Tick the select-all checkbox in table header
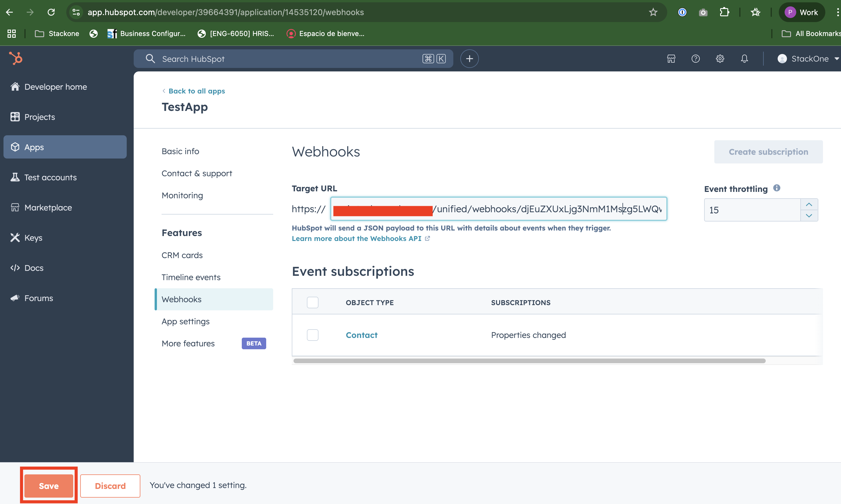The image size is (841, 504). pyautogui.click(x=312, y=302)
